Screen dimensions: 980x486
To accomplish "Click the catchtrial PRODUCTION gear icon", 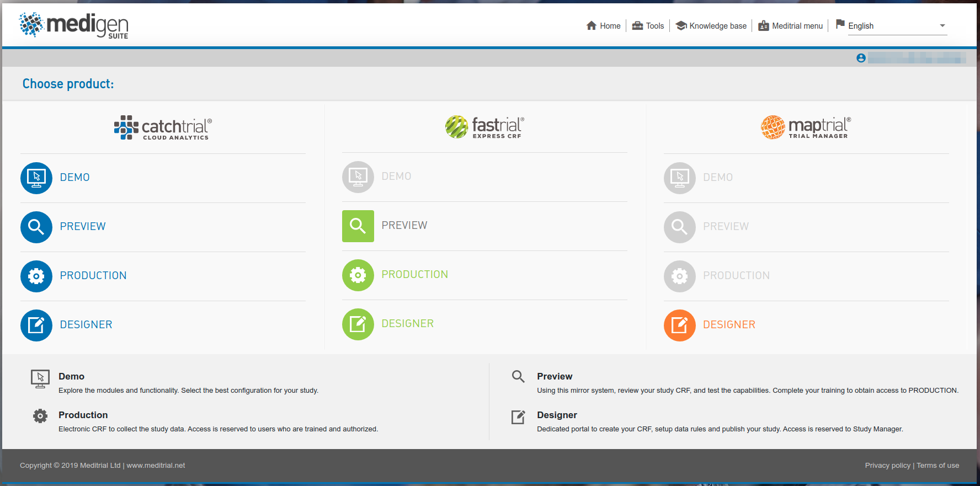I will 36,276.
